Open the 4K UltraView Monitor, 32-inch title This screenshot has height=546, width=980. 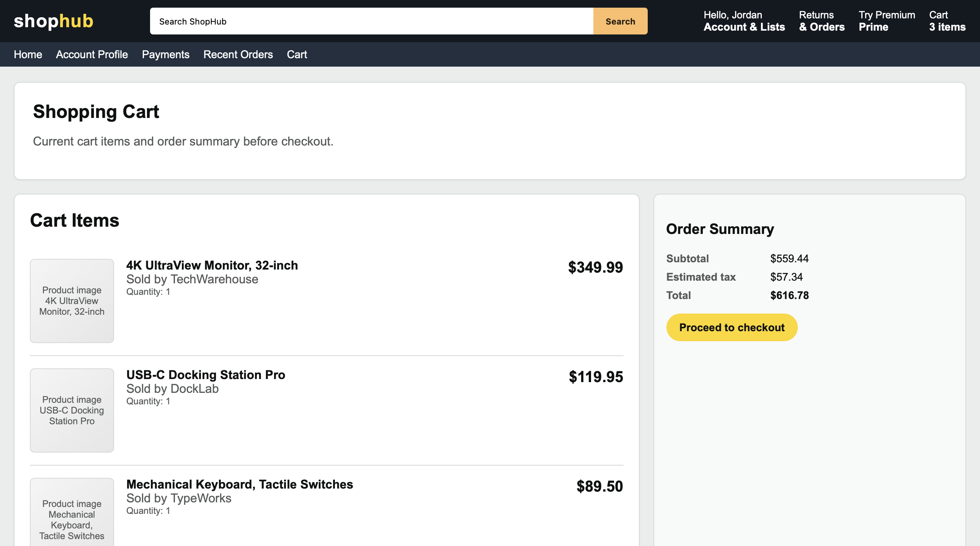(x=212, y=265)
